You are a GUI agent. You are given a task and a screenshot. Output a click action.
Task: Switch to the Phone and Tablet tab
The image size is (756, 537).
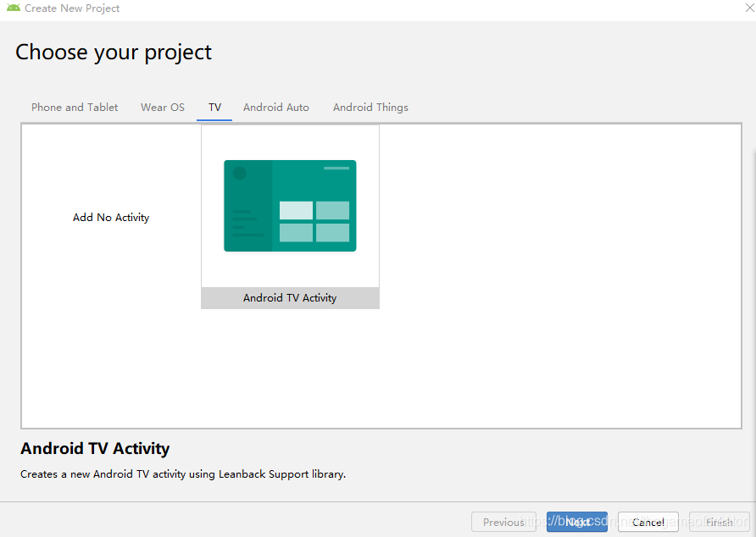75,107
